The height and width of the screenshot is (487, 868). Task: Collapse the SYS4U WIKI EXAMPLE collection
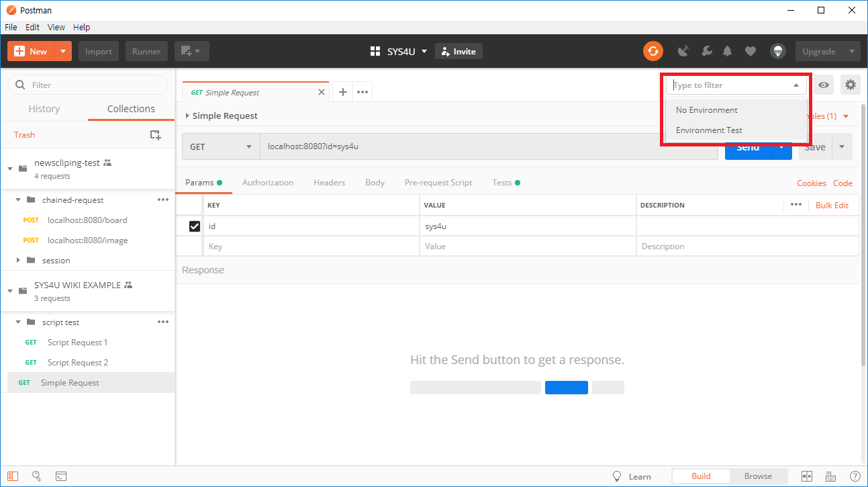click(10, 290)
